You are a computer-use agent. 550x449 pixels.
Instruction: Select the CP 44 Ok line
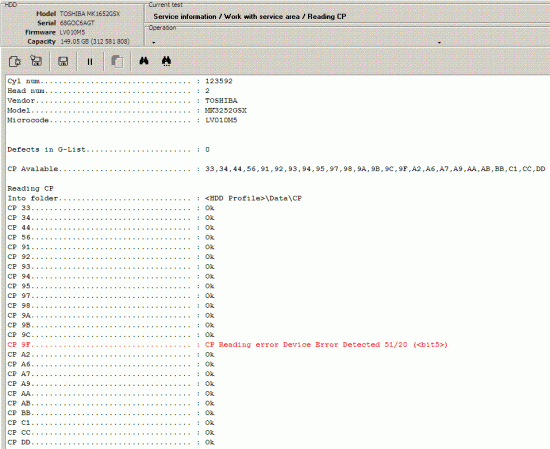pos(111,228)
